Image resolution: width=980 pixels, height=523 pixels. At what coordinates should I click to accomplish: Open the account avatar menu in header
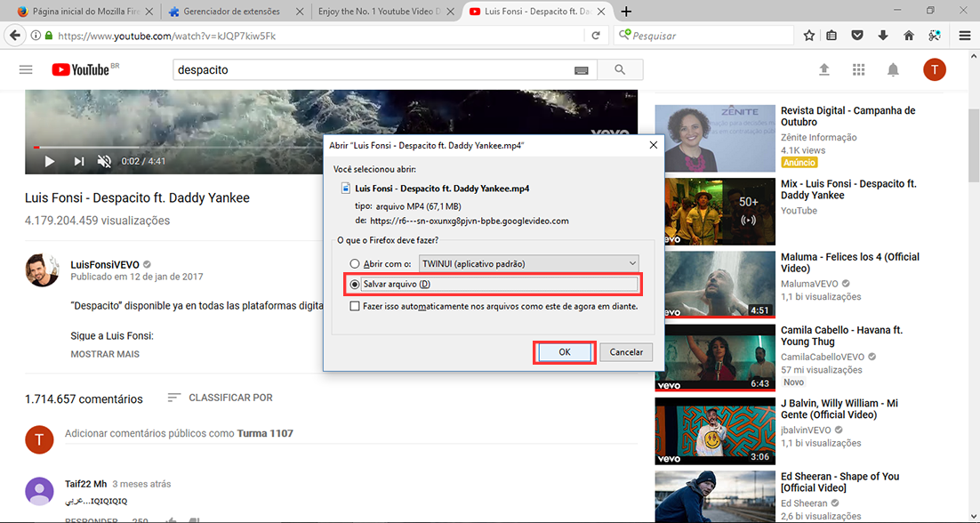[935, 69]
